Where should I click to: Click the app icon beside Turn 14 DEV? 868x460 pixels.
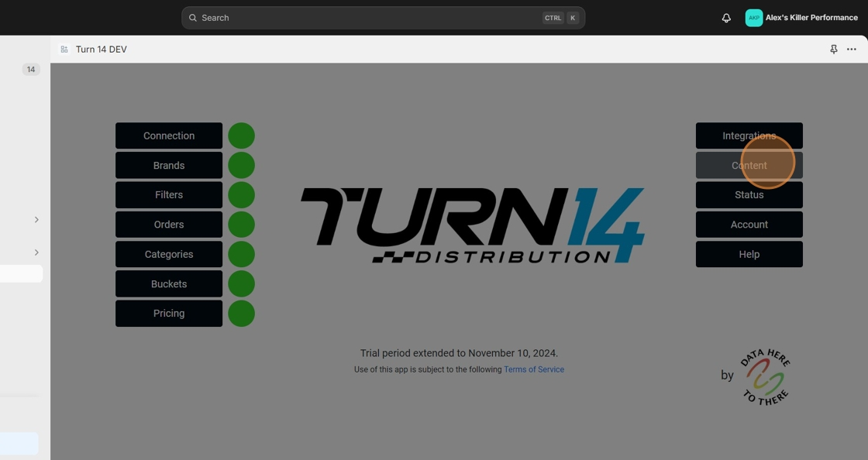click(x=64, y=50)
